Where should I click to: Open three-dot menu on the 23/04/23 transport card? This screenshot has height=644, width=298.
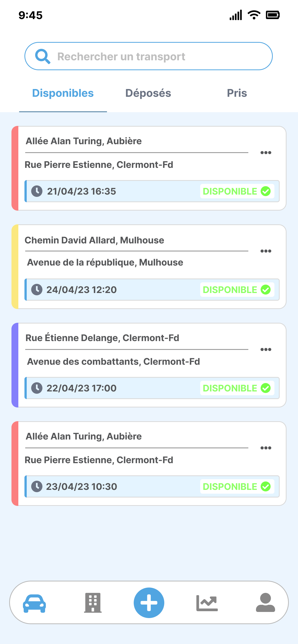pos(266,448)
